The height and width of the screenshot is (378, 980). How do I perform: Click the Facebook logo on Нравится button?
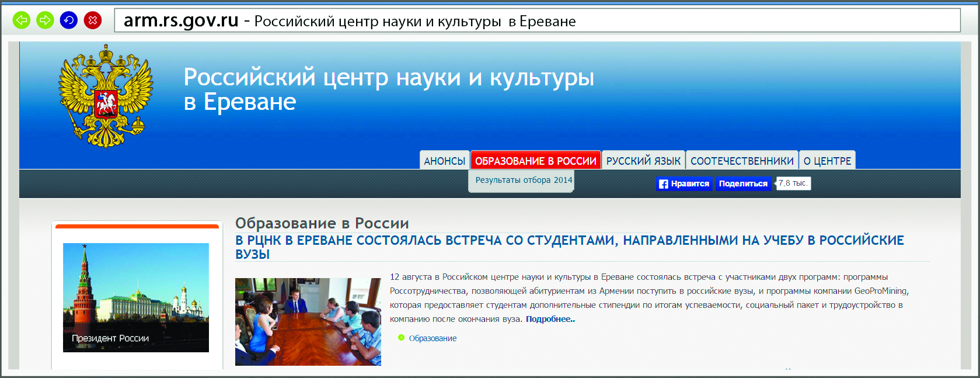click(x=664, y=184)
